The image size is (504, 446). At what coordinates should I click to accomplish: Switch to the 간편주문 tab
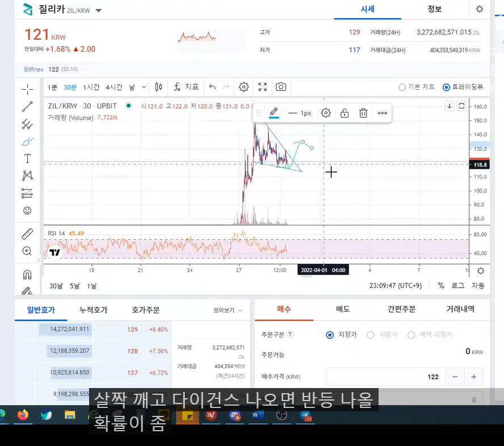tap(401, 309)
